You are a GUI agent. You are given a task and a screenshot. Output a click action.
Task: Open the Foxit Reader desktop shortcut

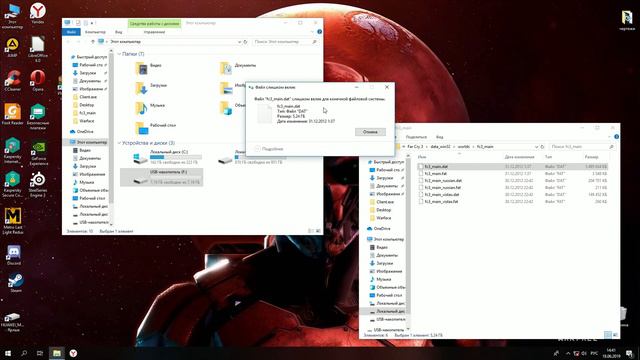point(12,114)
